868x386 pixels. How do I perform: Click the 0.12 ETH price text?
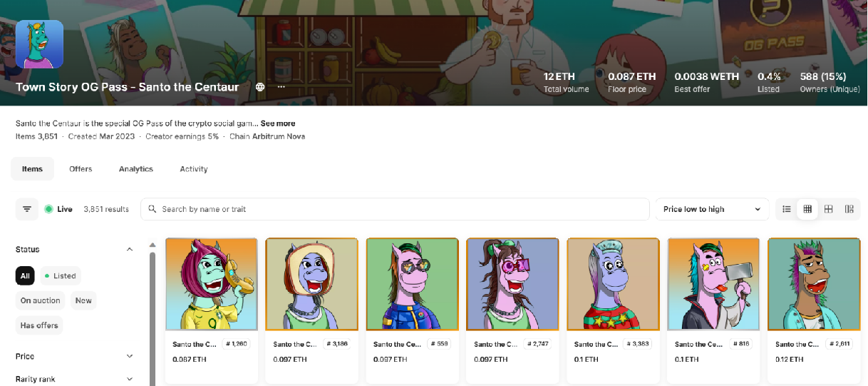790,359
